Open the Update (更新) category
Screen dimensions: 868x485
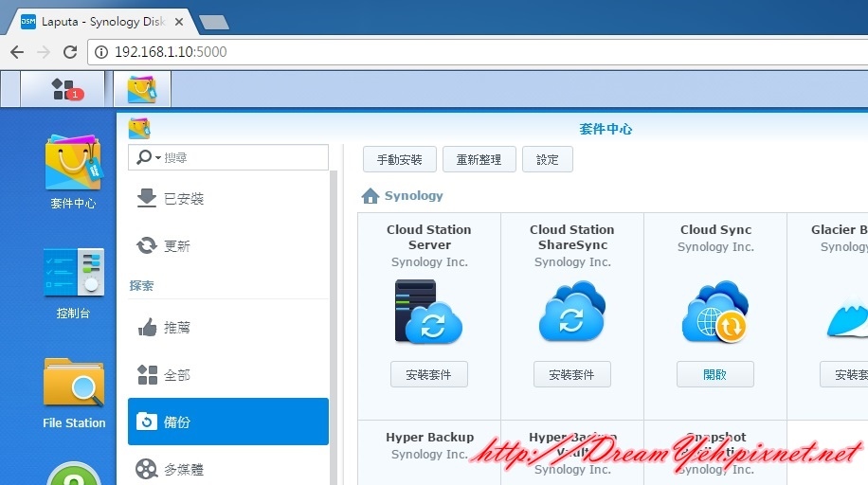coord(228,245)
